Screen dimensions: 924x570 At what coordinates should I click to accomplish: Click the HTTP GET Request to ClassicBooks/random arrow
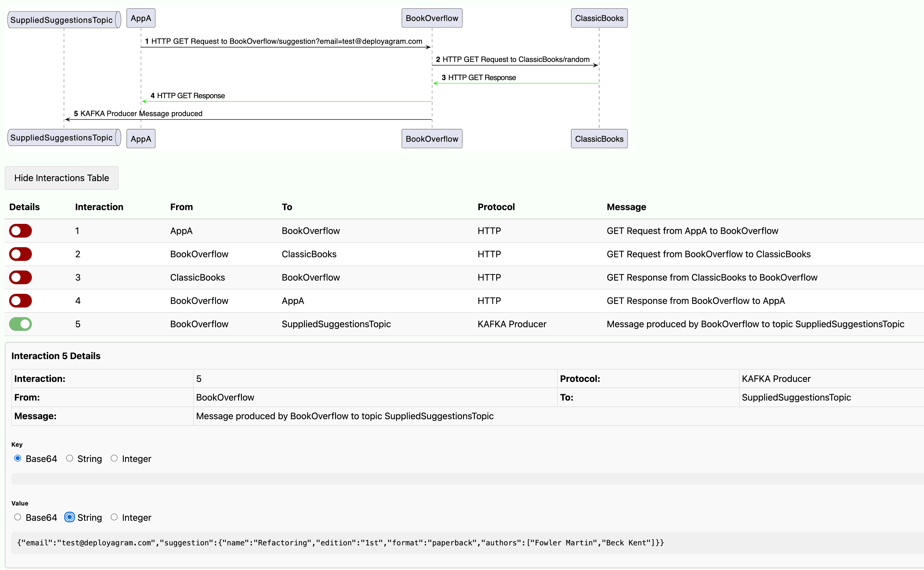coord(515,65)
